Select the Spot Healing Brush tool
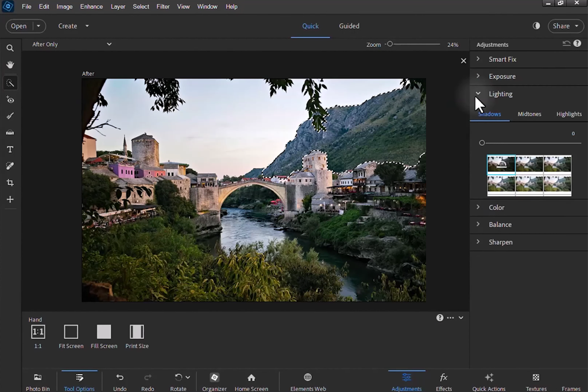This screenshot has height=392, width=588. 10,166
